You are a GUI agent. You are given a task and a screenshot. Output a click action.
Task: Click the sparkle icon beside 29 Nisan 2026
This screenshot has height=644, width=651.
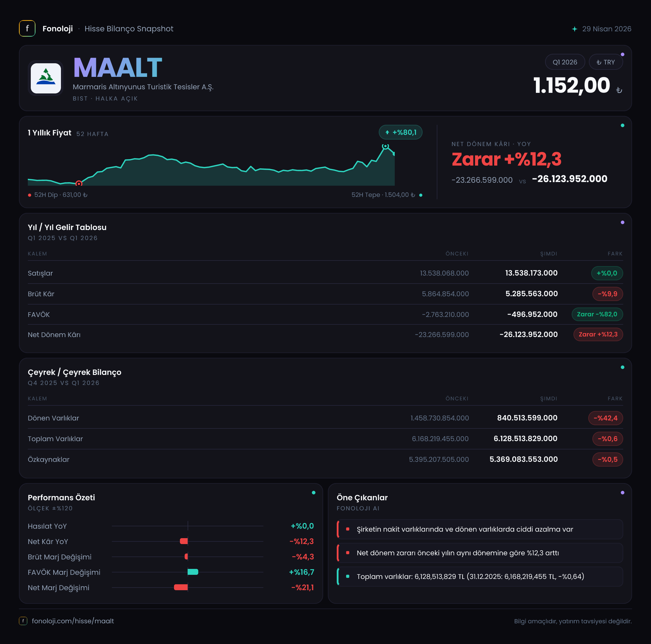point(575,29)
